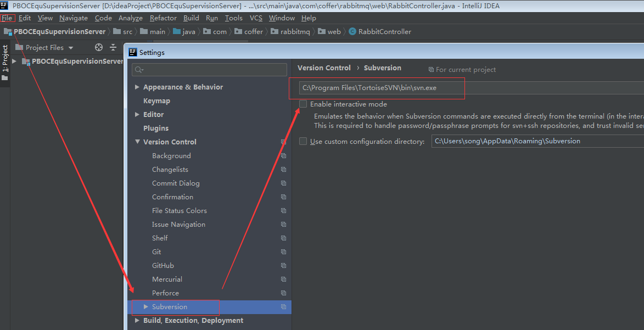Expand Build, Execution, Deployment section

tap(137, 321)
